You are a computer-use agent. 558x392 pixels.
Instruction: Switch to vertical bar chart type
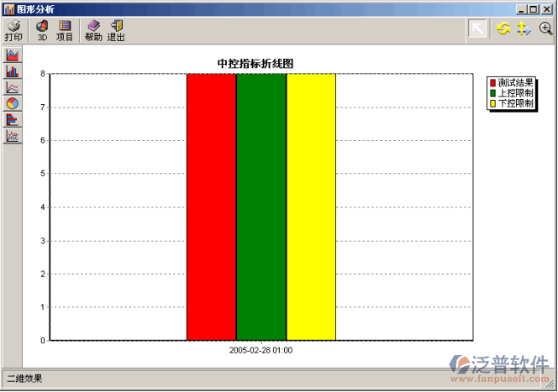pyautogui.click(x=13, y=71)
